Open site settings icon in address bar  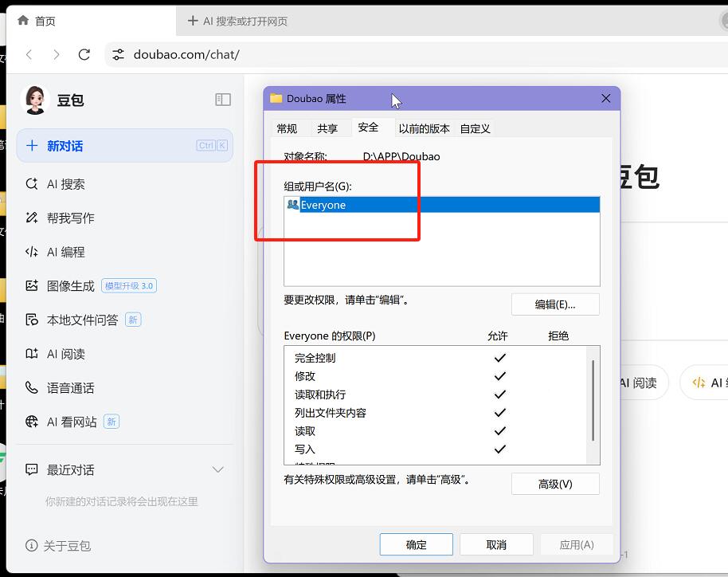(x=118, y=55)
